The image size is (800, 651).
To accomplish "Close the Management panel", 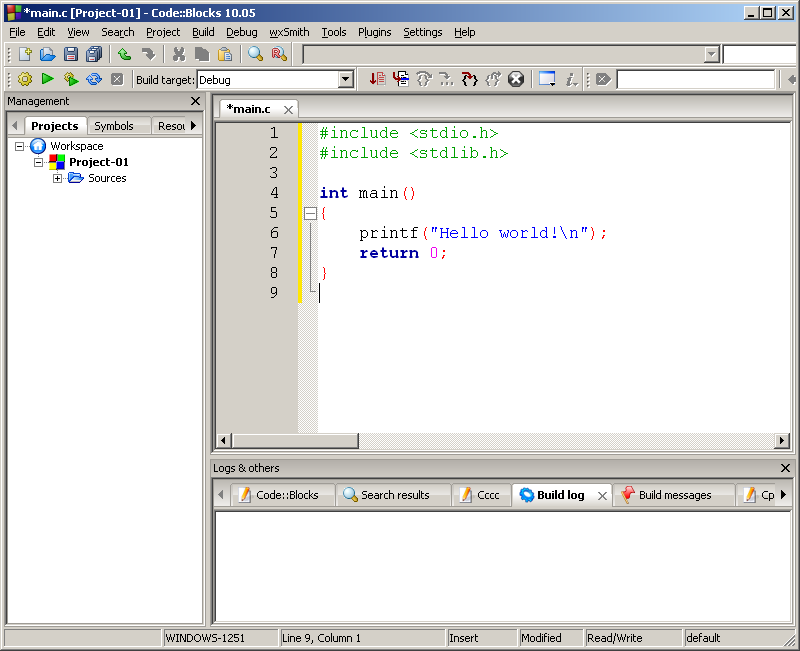I will tap(195, 101).
